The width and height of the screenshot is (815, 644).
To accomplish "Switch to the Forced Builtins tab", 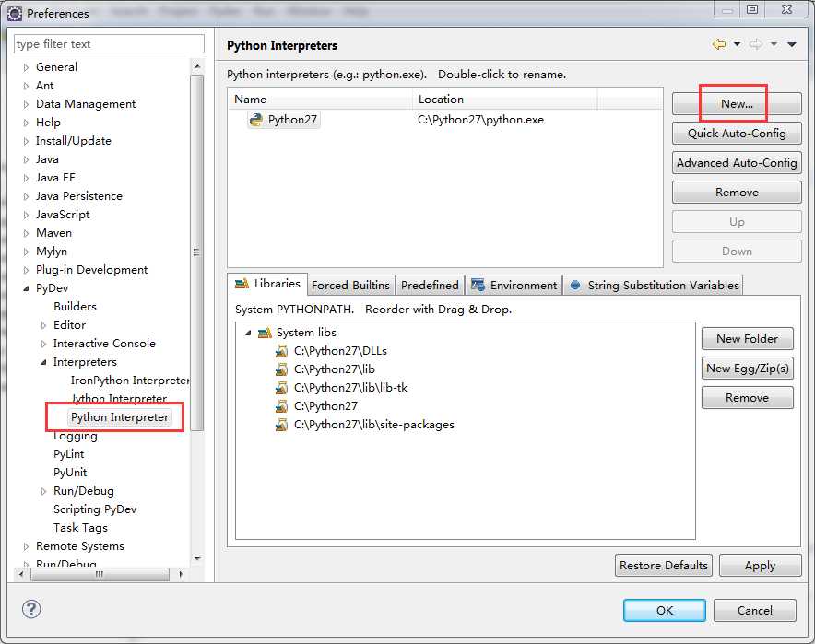I will pyautogui.click(x=351, y=285).
